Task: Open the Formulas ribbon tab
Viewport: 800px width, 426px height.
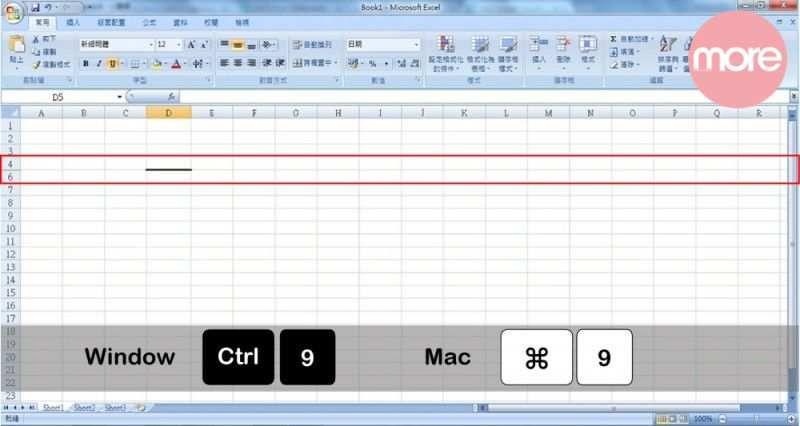Action: point(149,23)
